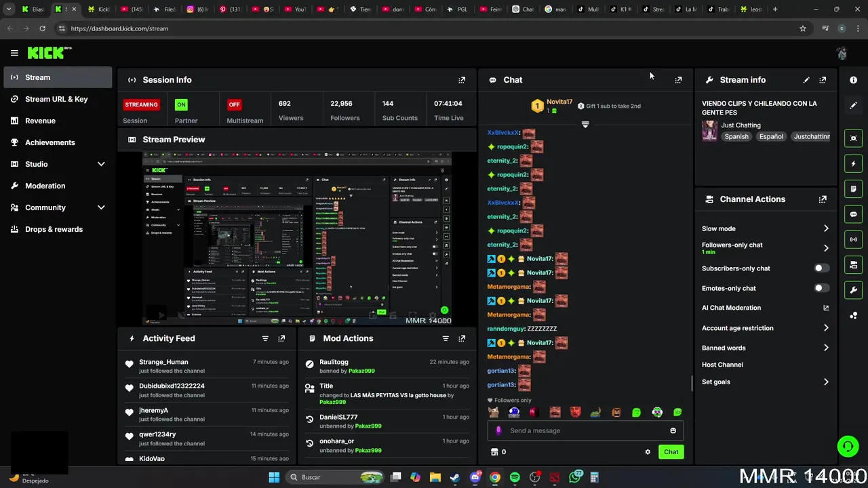This screenshot has height=488, width=868.
Task: Toggle chat bubble widget in right rail
Action: click(853, 214)
